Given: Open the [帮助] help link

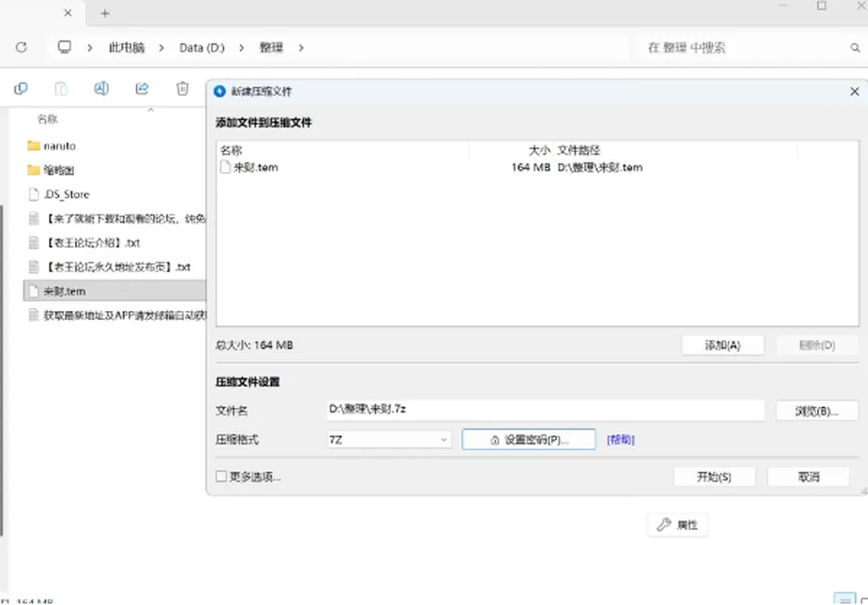Looking at the screenshot, I should pos(620,440).
